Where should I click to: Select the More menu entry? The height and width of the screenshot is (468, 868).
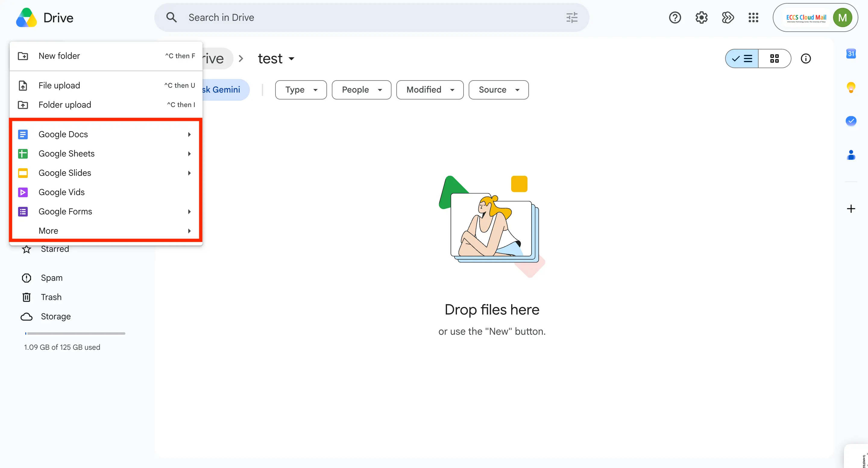pyautogui.click(x=106, y=231)
